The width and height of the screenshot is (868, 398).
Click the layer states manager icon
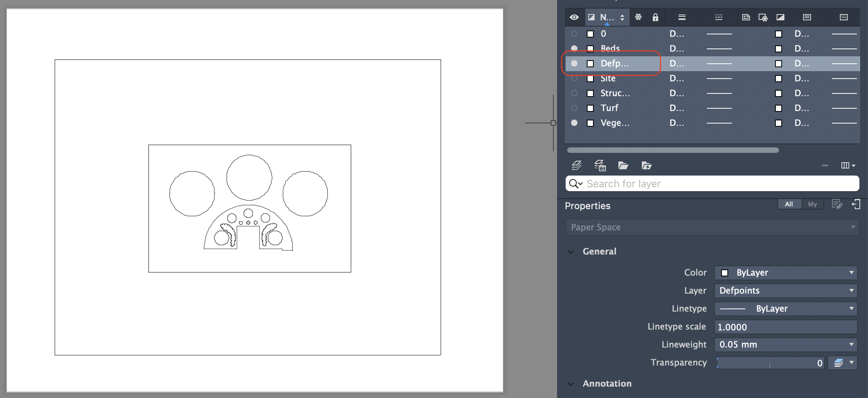click(600, 165)
